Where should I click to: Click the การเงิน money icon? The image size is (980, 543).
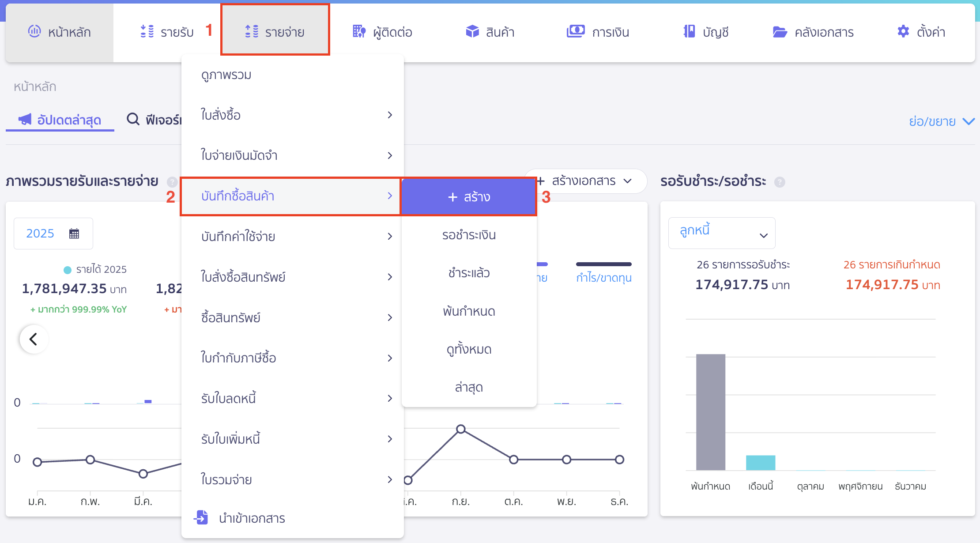(576, 31)
